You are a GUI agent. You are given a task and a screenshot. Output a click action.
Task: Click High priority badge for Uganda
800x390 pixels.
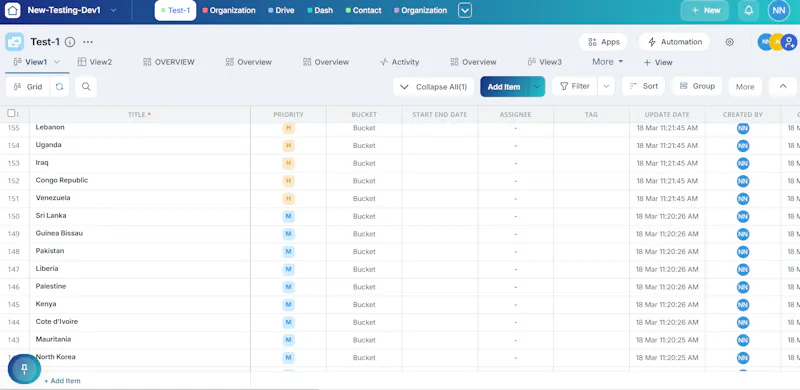[288, 145]
